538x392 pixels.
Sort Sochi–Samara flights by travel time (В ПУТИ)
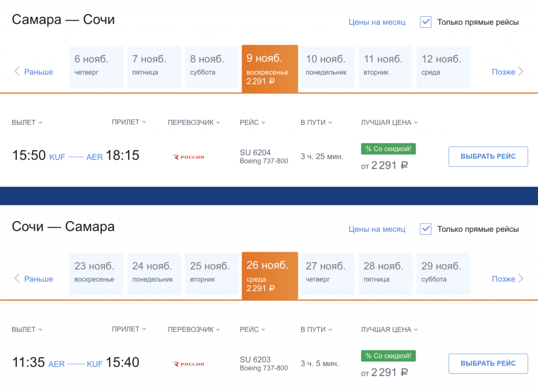(x=316, y=329)
